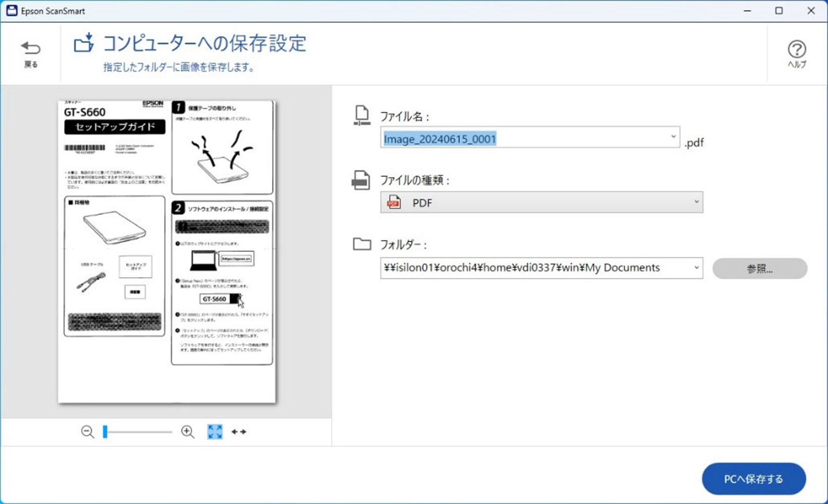Click the fit-to-width arrows icon
The image size is (828, 504).
pyautogui.click(x=239, y=432)
